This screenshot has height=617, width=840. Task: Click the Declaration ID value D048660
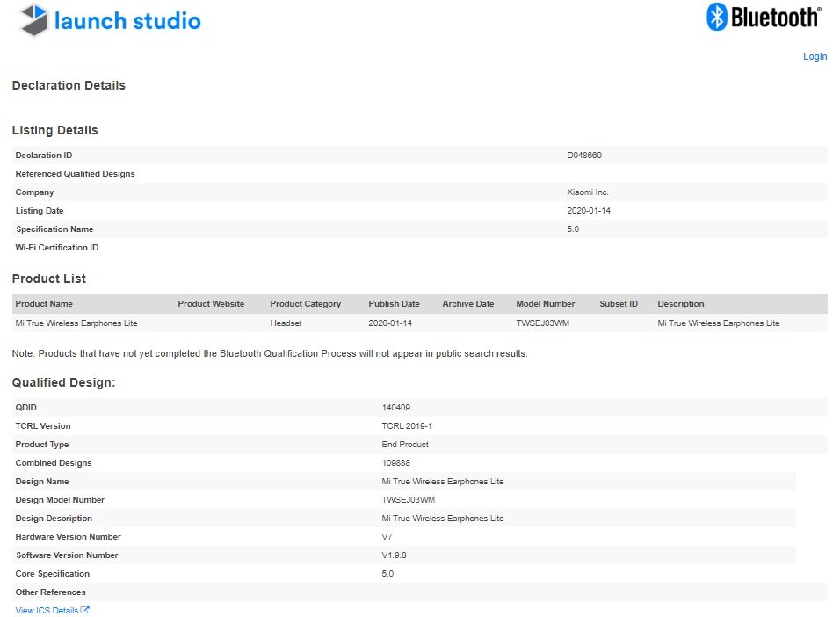[x=584, y=156]
